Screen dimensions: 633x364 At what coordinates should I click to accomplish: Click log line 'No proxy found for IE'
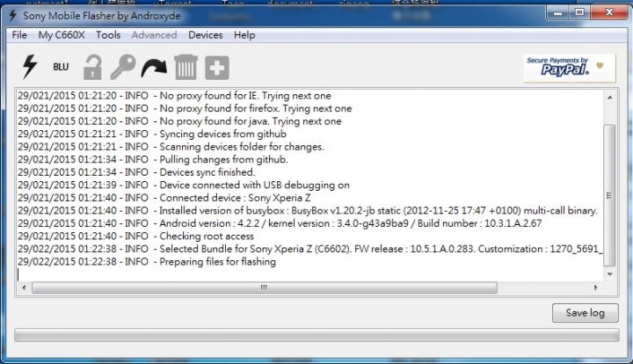(x=174, y=96)
